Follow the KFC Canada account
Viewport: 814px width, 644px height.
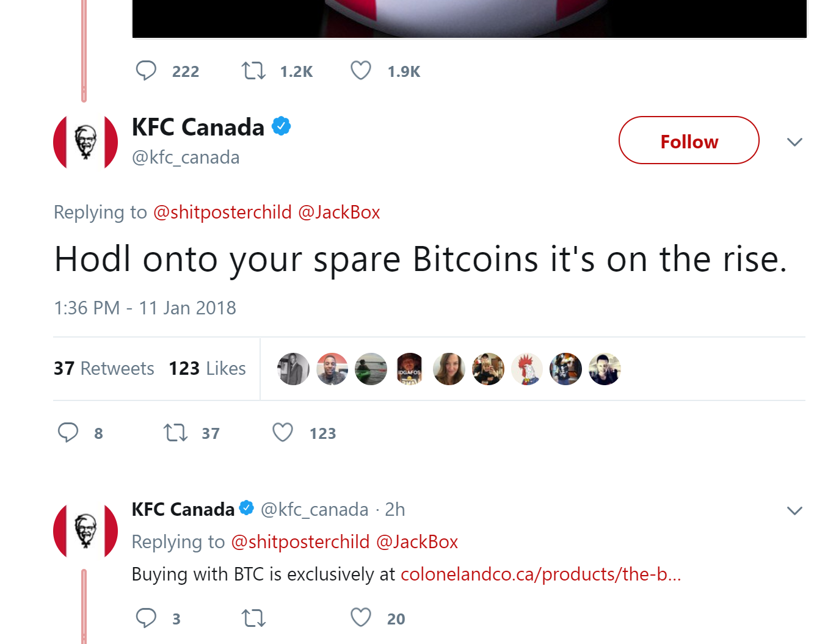689,140
